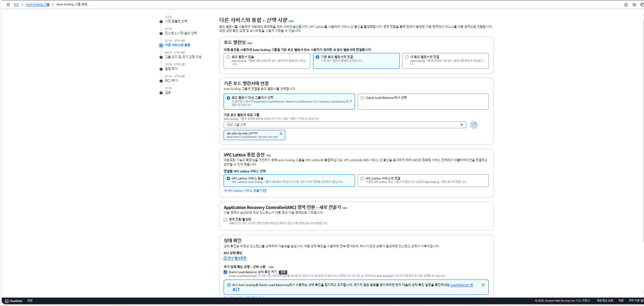Image resolution: width=644 pixels, height=306 pixels.
Task: Open the privacy link in the footer
Action: coord(605,301)
